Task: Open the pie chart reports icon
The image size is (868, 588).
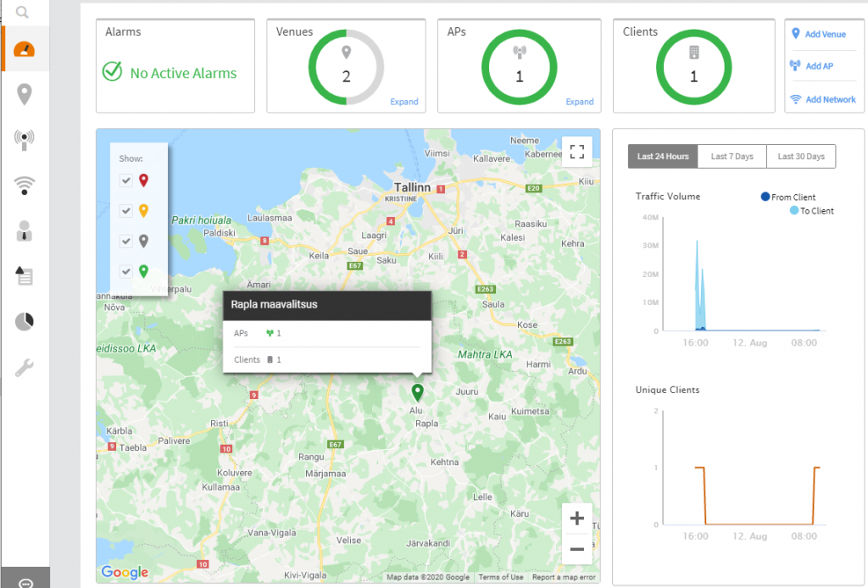Action: click(x=25, y=322)
